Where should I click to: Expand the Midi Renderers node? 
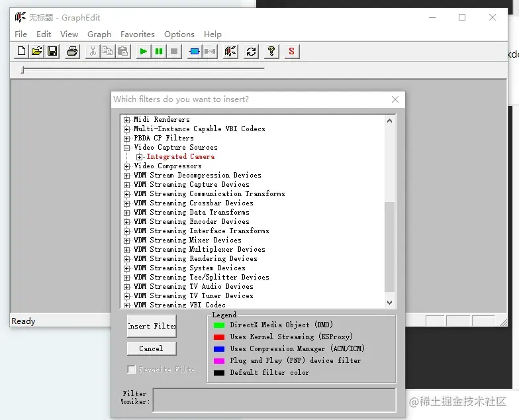pos(126,120)
